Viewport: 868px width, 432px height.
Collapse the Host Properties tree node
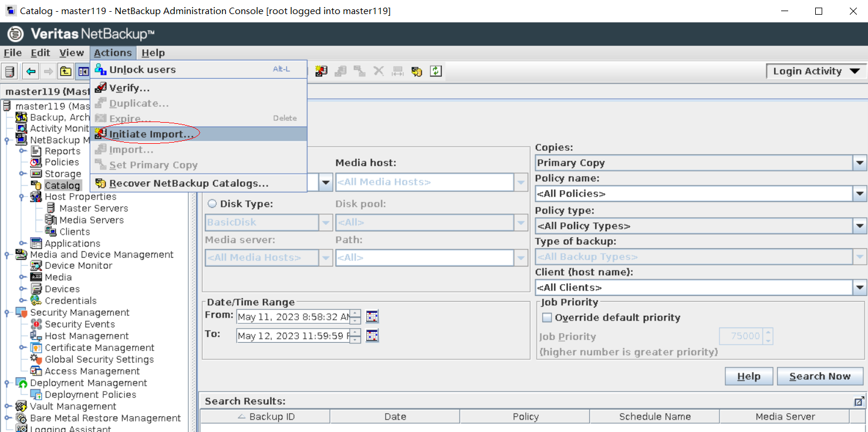pos(22,197)
